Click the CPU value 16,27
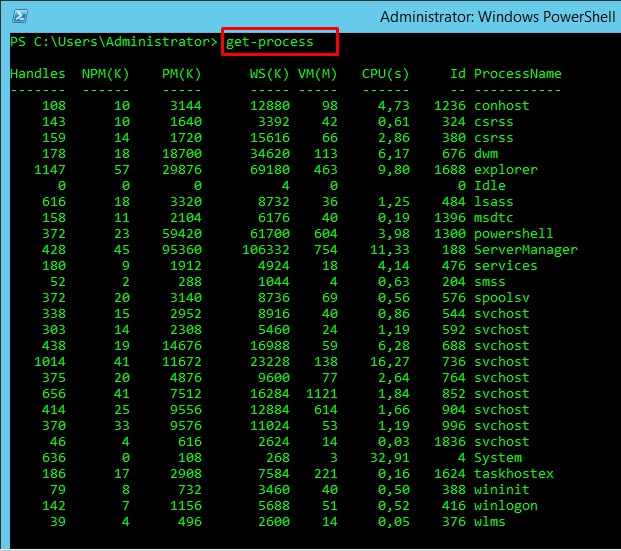Viewport: 621px width, 551px height. pyautogui.click(x=389, y=362)
